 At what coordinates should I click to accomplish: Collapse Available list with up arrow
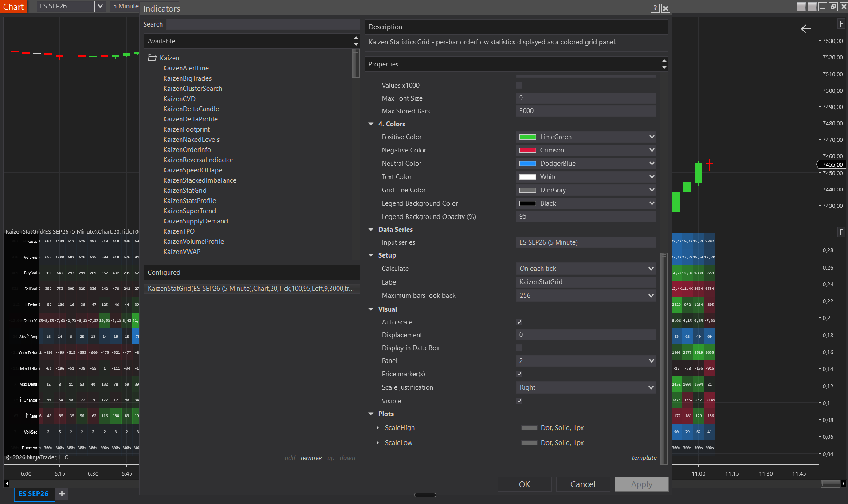click(356, 38)
